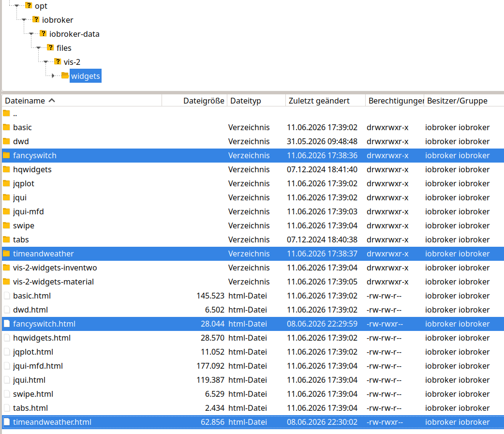Select the tabs.html file name
Image resolution: width=504 pixels, height=434 pixels.
click(x=30, y=408)
